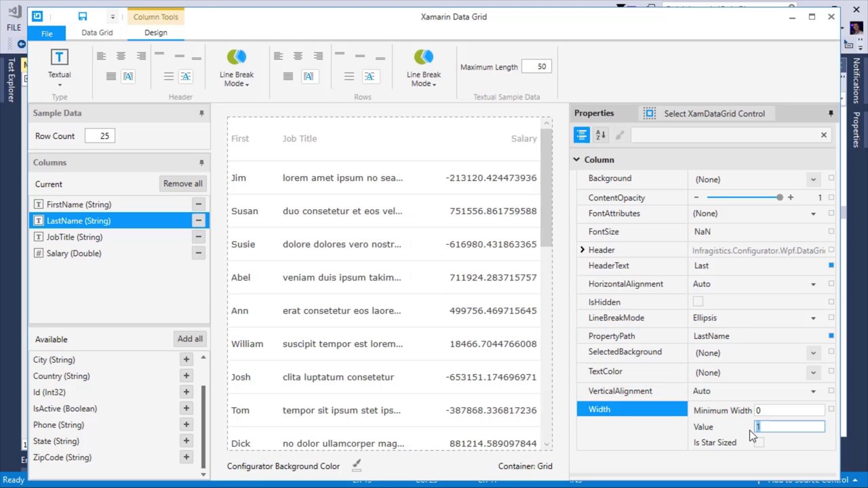The height and width of the screenshot is (488, 868).
Task: Sort properties alphabetically
Action: 601,135
